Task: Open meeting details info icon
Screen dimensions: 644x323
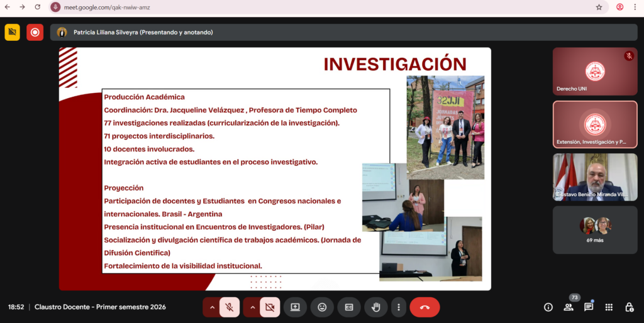Action: pyautogui.click(x=548, y=307)
